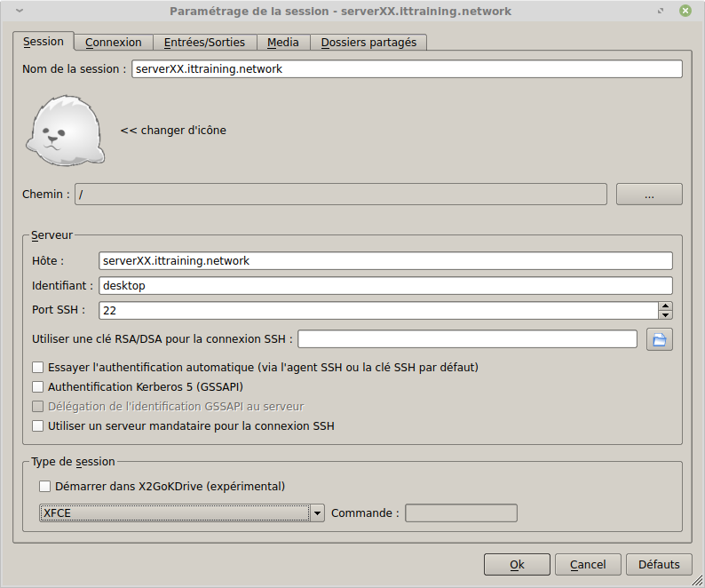Click the Hôte server input field
705x588 pixels.
[x=385, y=261]
